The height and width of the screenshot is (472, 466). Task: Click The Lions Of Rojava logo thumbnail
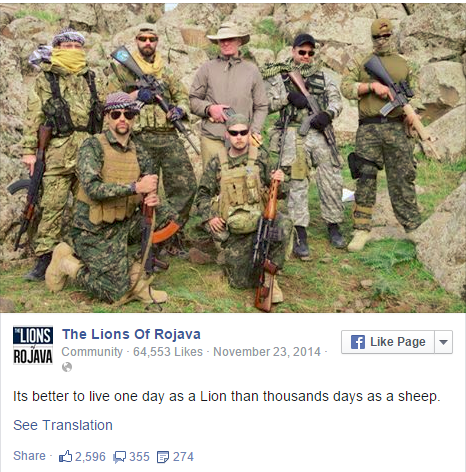tap(33, 345)
